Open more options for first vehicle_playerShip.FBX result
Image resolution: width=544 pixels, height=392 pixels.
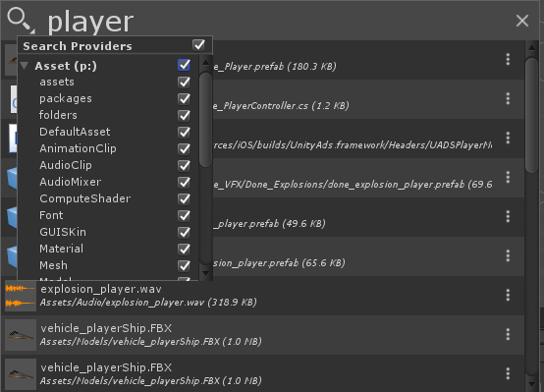(x=508, y=334)
